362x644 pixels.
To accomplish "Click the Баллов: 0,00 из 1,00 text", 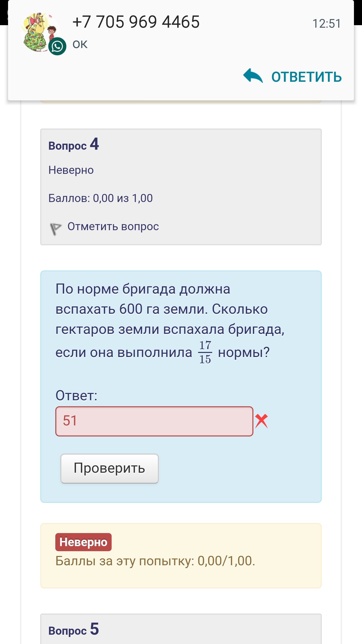I will 101,198.
